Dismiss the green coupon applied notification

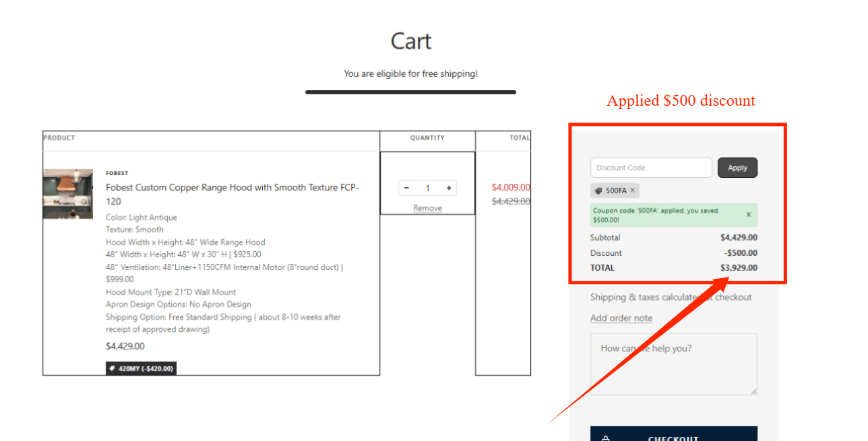(x=749, y=215)
